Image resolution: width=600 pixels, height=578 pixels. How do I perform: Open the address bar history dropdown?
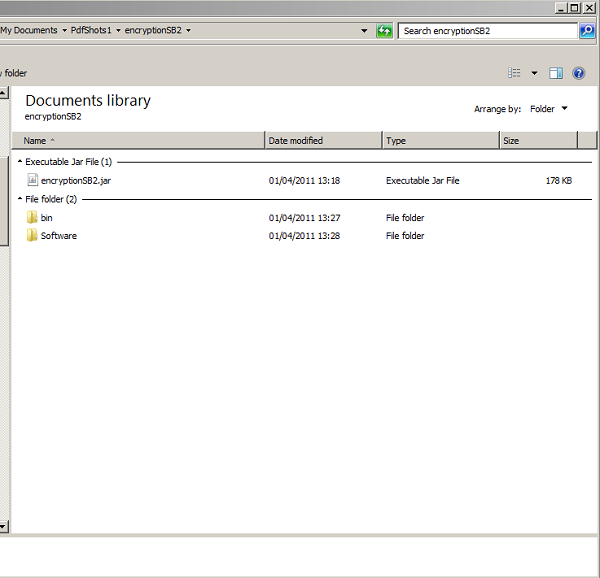(x=364, y=31)
